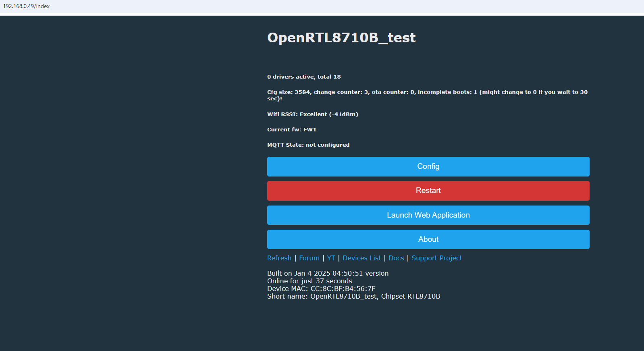Click the '0 drivers active, total 18' text
Screen dimensions: 644x351
point(304,77)
